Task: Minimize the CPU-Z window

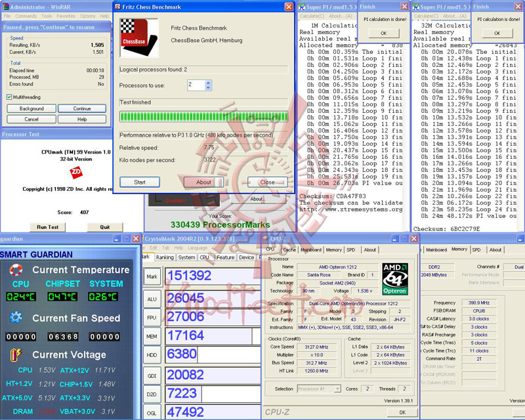Action: 395,238
